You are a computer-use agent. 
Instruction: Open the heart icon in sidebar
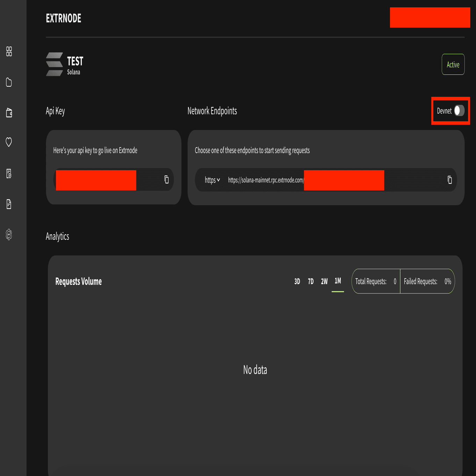pyautogui.click(x=9, y=142)
